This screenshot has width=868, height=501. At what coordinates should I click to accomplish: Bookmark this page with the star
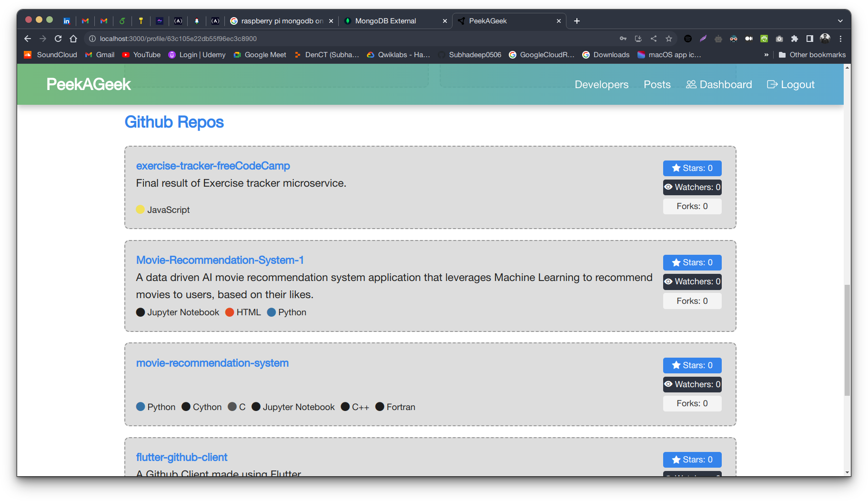[x=669, y=39]
